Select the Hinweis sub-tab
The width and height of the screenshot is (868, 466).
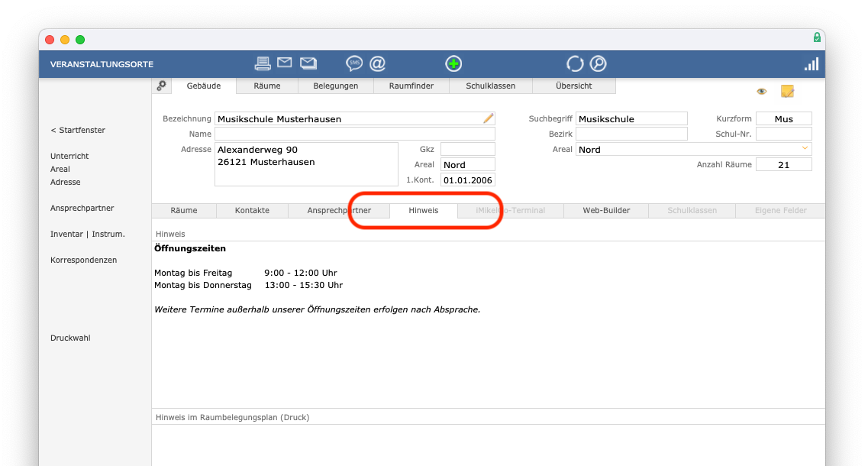424,211
